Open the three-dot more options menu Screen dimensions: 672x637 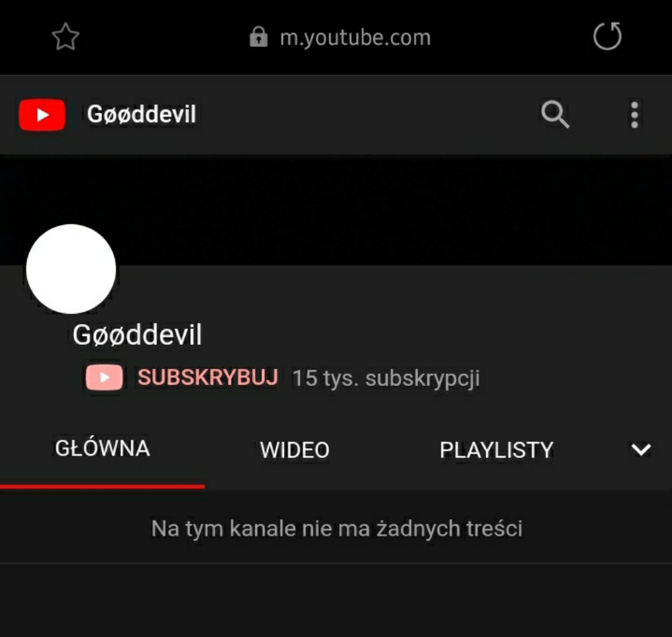pos(635,115)
